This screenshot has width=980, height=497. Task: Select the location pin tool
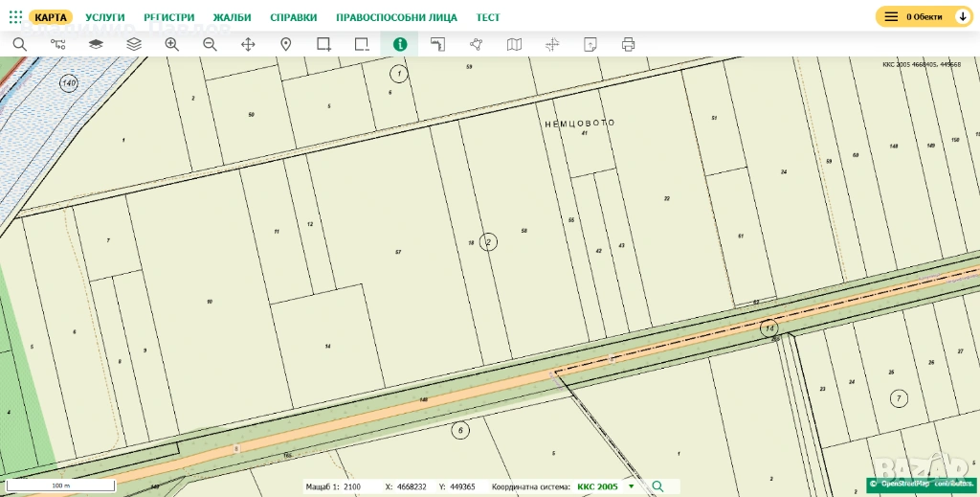(x=285, y=44)
